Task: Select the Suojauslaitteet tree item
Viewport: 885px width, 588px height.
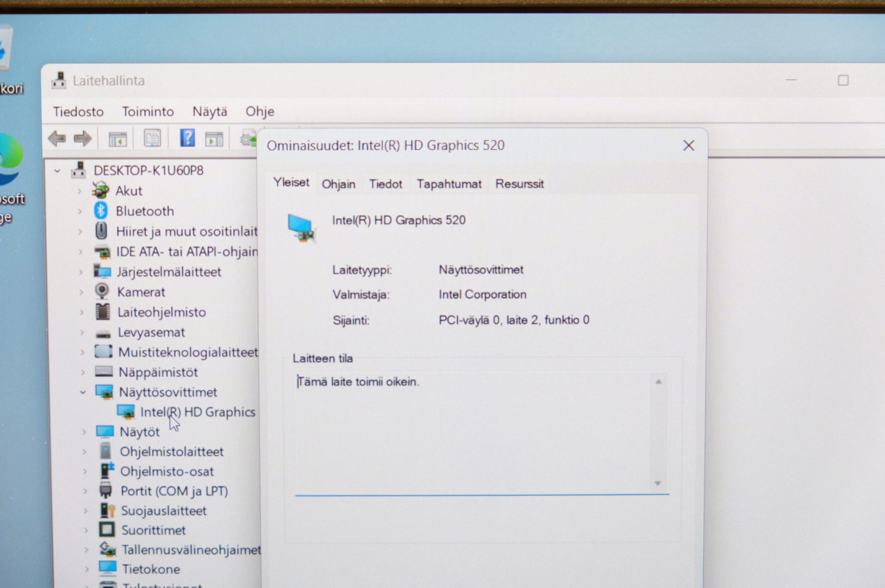Action: (164, 511)
